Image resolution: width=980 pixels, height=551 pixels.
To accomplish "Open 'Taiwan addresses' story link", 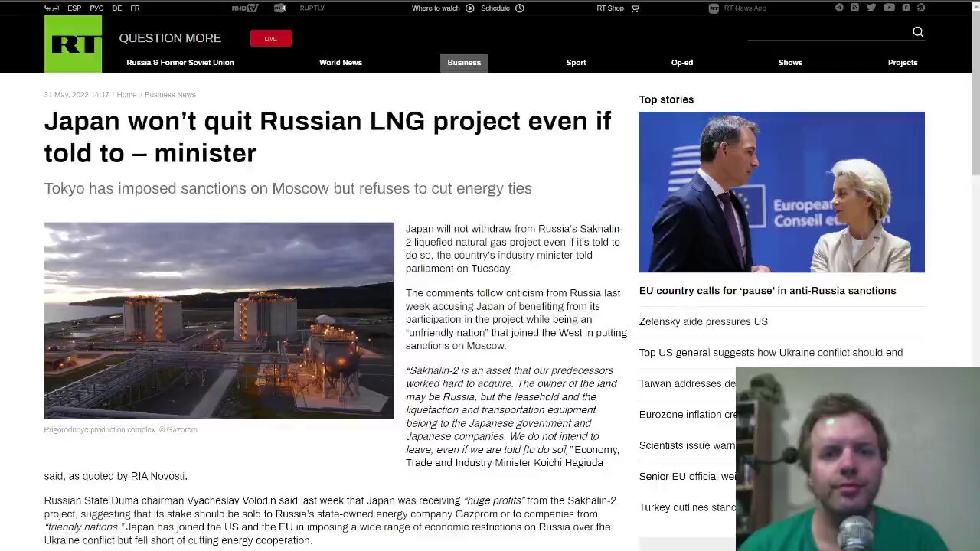I will point(687,383).
